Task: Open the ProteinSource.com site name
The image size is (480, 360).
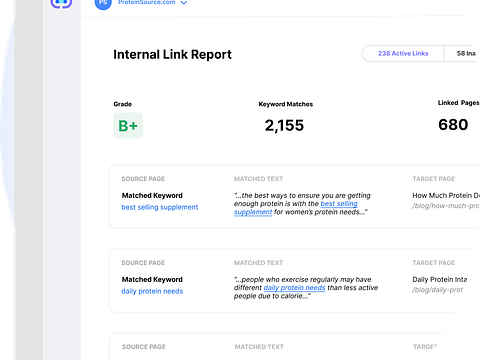Action: point(147,2)
